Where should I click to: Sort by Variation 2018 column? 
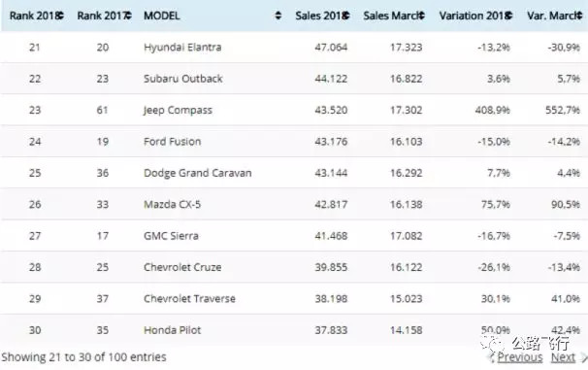[x=475, y=16]
